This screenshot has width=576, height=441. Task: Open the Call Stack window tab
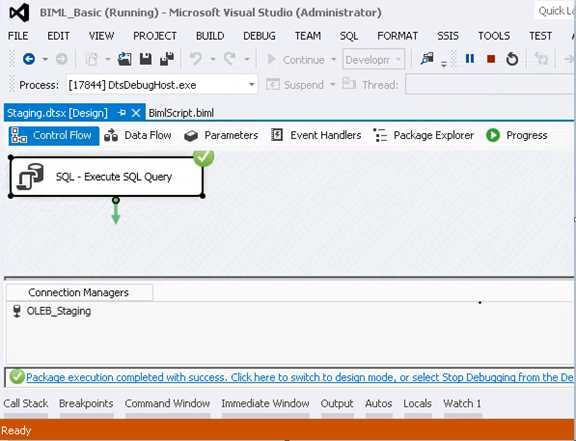tap(26, 404)
